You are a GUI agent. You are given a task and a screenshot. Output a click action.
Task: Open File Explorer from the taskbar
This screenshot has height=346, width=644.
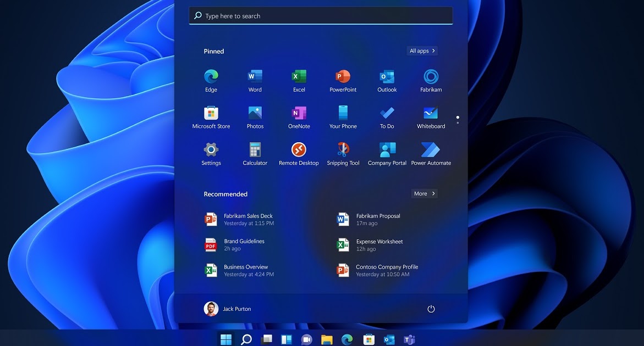(x=327, y=339)
